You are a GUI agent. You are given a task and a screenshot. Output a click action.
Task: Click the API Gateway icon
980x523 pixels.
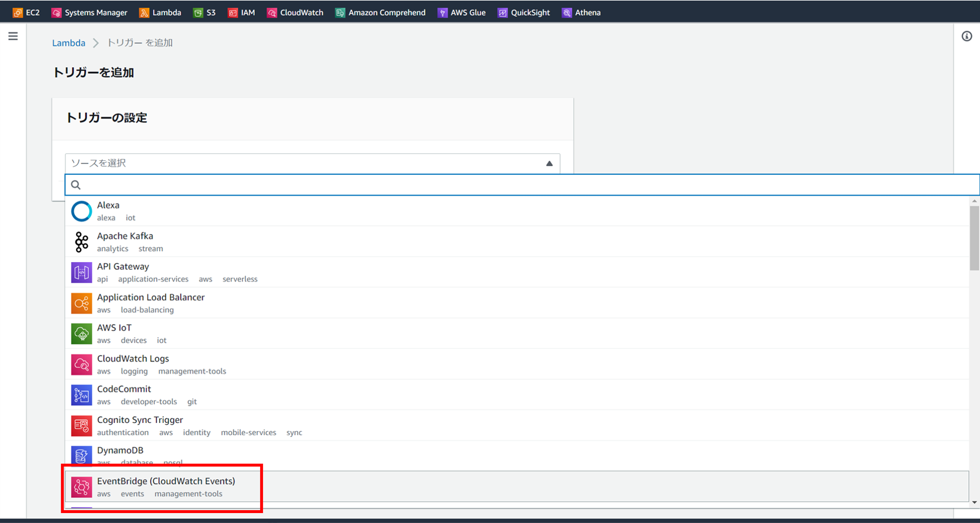click(81, 273)
